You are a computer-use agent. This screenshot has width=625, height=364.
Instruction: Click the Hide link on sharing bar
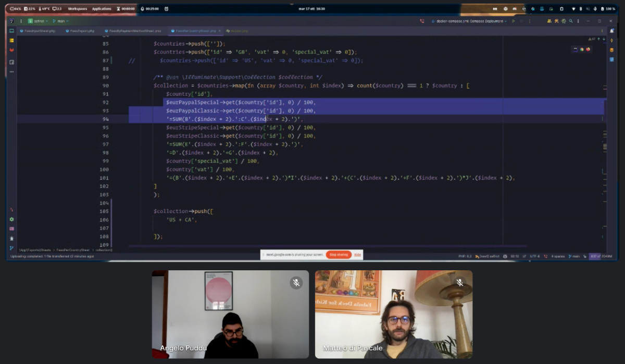click(x=357, y=255)
